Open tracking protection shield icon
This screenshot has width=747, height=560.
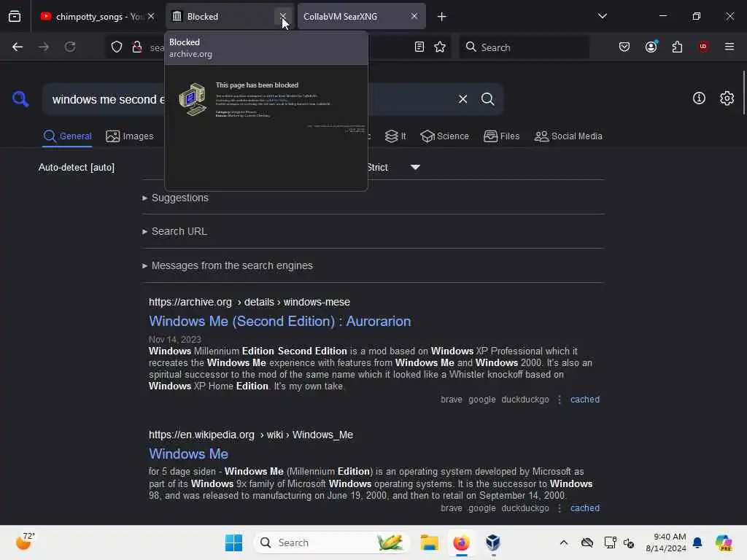pos(117,47)
